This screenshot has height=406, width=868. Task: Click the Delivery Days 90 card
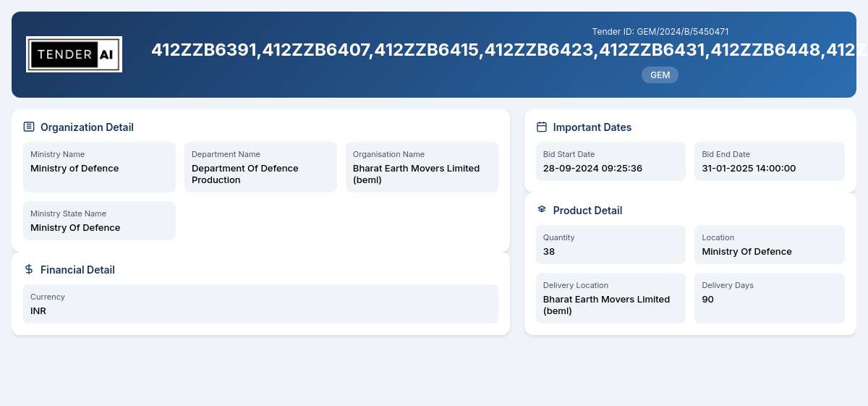tap(770, 298)
